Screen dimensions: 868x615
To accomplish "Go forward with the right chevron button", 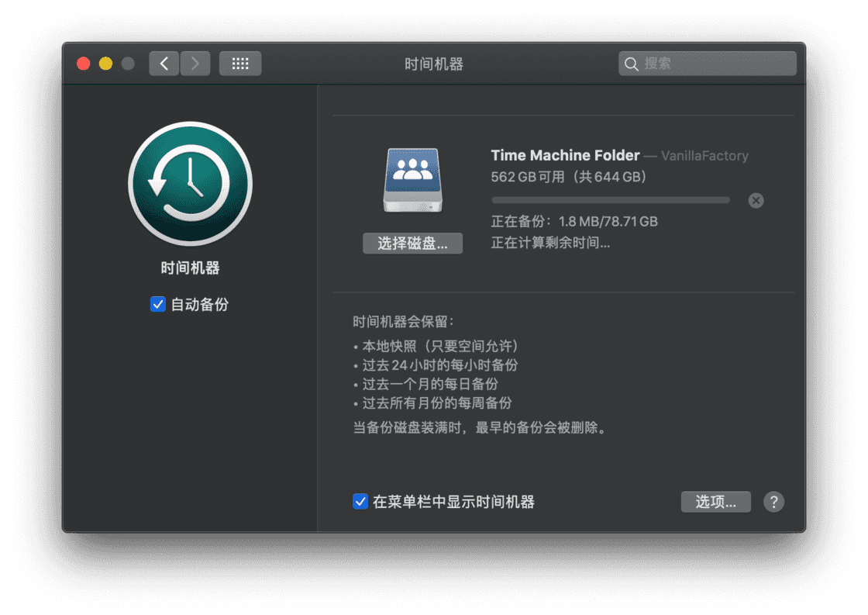I will 195,64.
